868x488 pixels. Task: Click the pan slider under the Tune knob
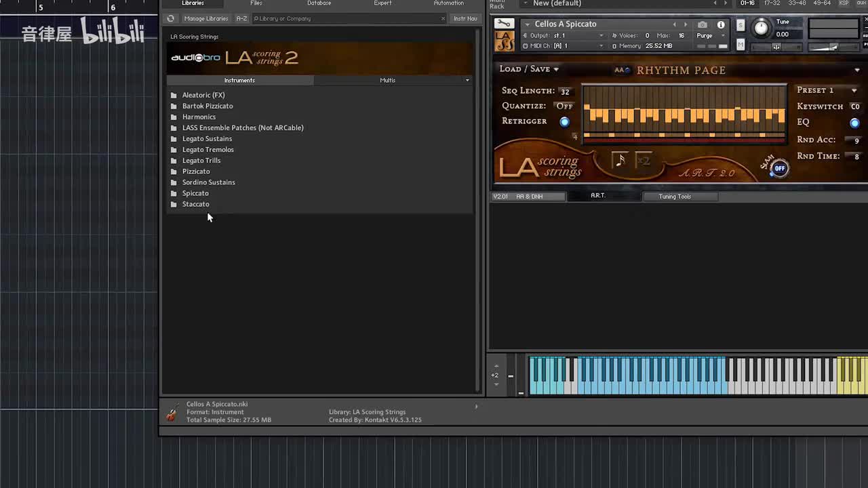click(x=776, y=47)
